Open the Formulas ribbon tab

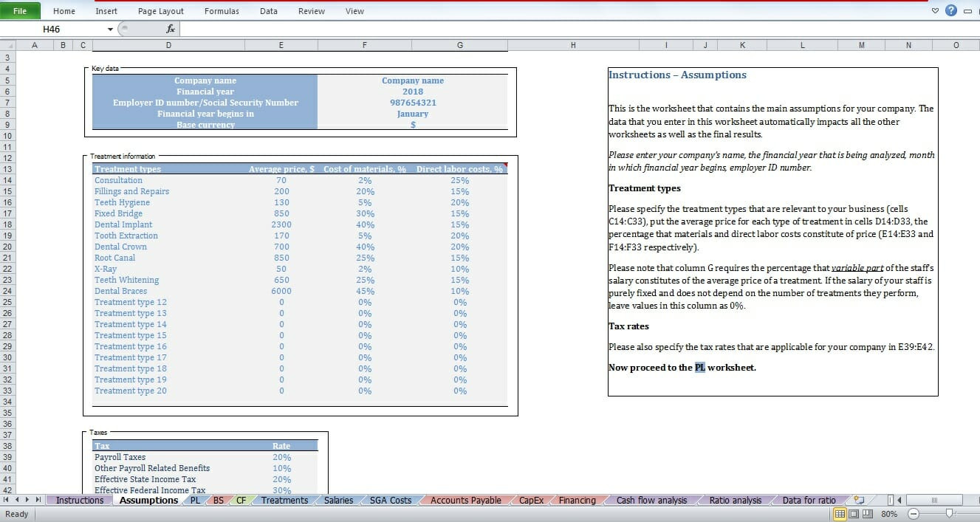[x=222, y=11]
